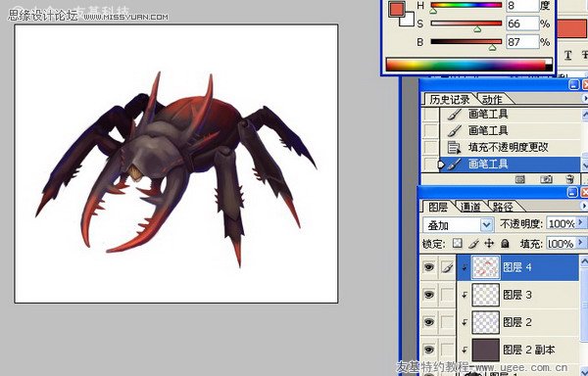Click the B brightness slider track
This screenshot has height=376, width=588.
466,41
